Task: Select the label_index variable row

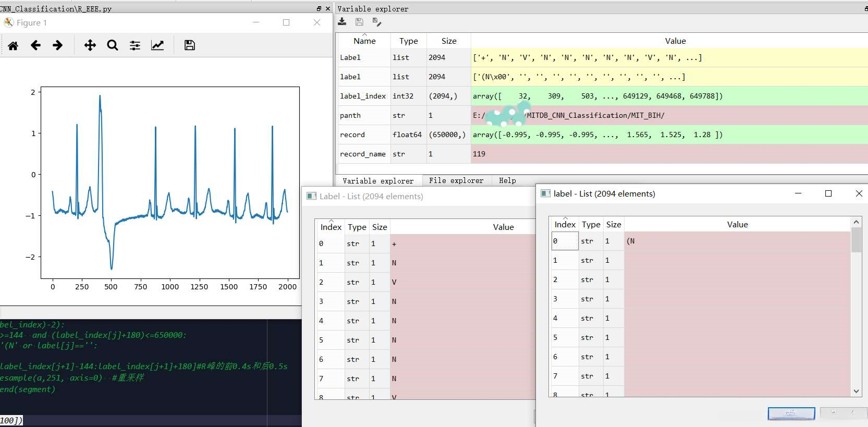Action: coord(363,96)
